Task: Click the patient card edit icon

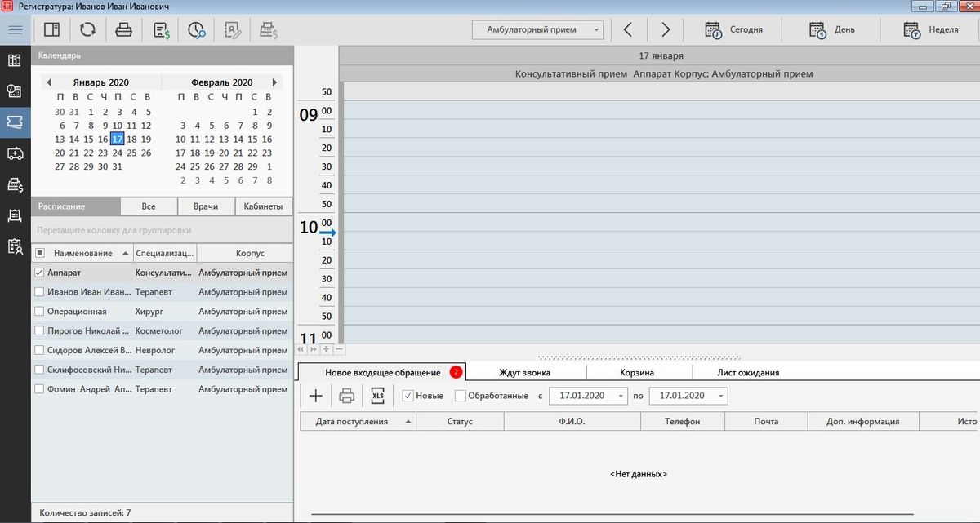Action: click(232, 30)
